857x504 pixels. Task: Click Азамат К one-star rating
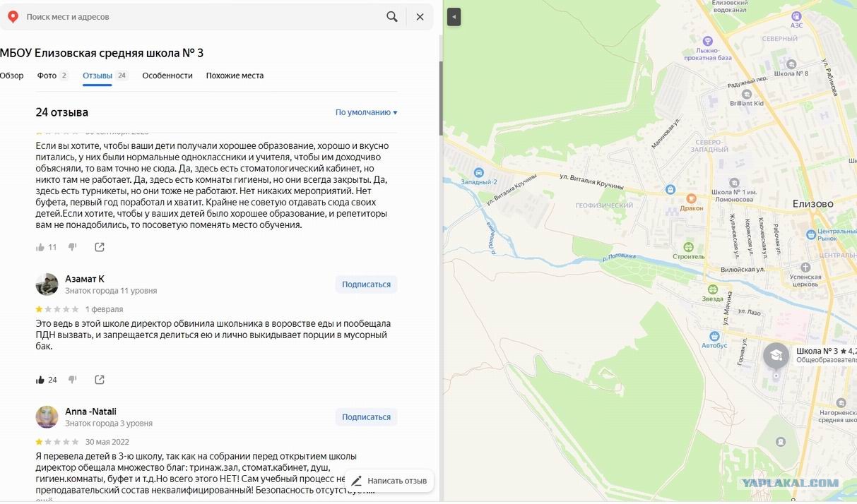(x=57, y=309)
